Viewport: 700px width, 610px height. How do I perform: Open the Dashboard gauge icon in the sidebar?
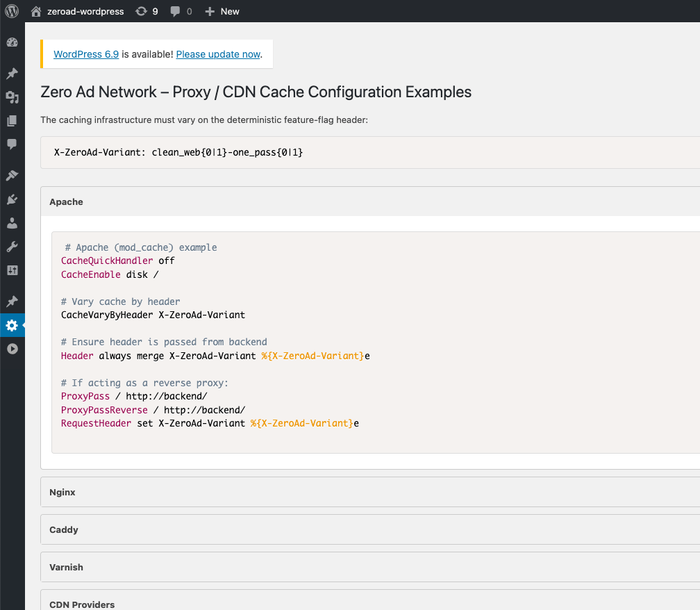point(12,42)
